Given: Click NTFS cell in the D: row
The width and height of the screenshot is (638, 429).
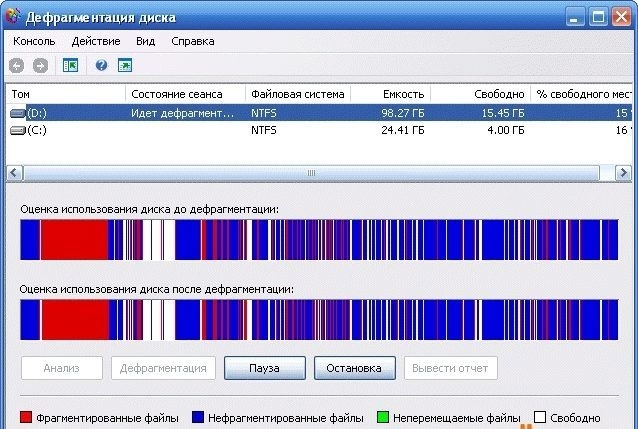Looking at the screenshot, I should tap(264, 113).
